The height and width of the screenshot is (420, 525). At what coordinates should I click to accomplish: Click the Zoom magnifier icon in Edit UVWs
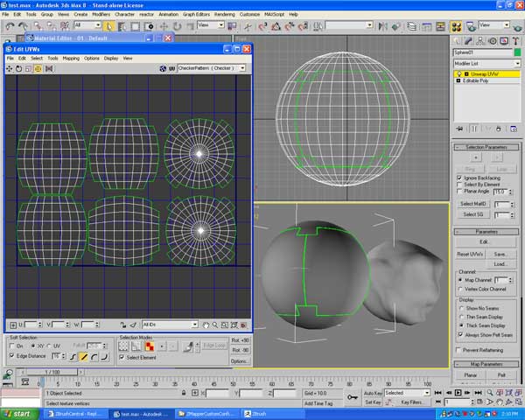215,325
